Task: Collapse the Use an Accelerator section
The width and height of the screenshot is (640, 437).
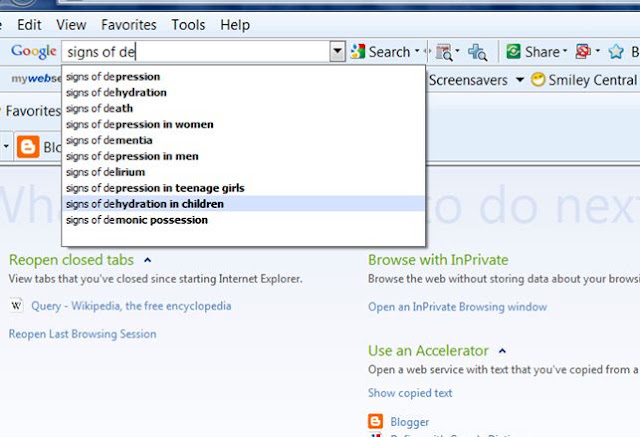Action: pyautogui.click(x=502, y=350)
